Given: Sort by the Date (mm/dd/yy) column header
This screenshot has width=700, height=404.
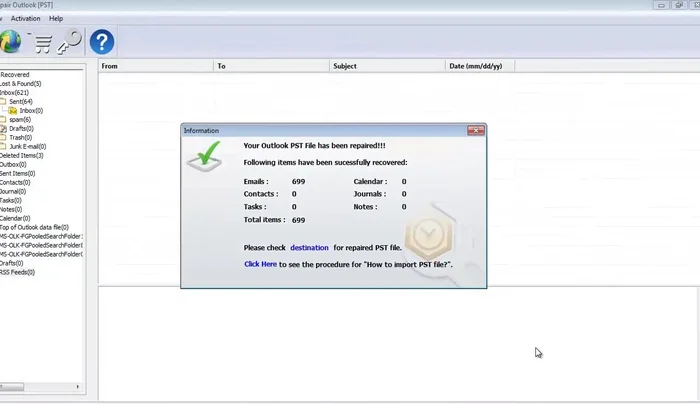Looking at the screenshot, I should (x=480, y=66).
